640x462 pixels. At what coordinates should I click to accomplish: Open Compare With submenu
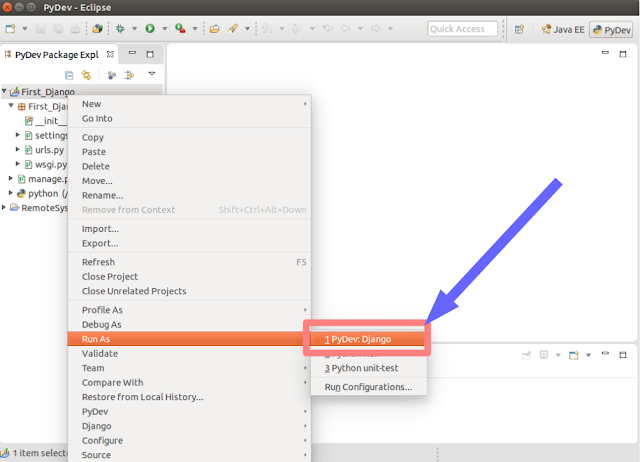tap(189, 382)
